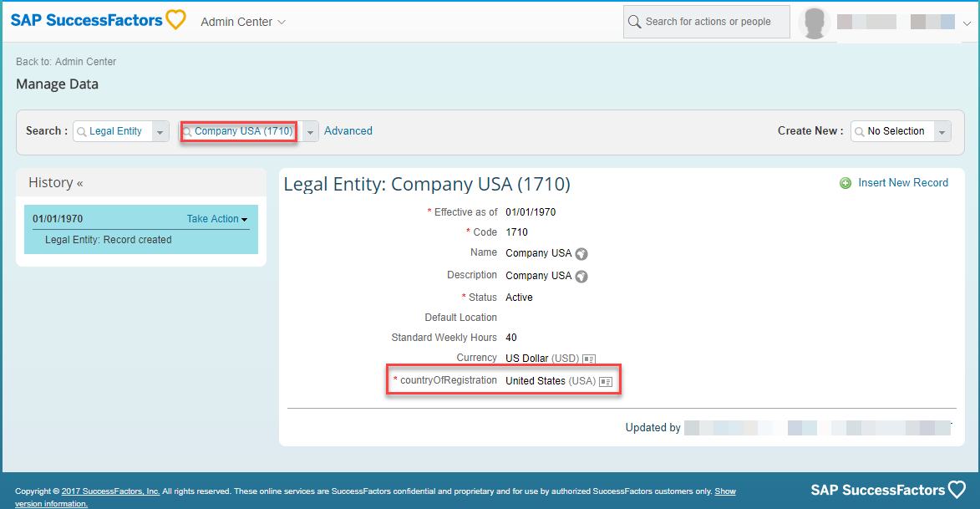The width and height of the screenshot is (980, 509).
Task: Click the US Dollar (USD) currency value
Action: point(542,359)
